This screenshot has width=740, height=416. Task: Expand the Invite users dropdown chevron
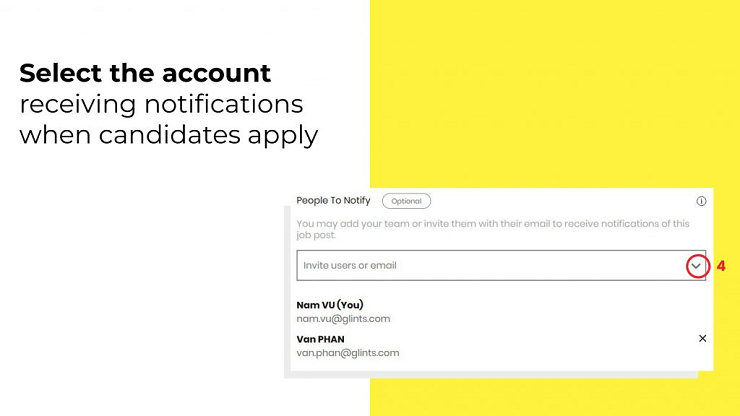696,266
